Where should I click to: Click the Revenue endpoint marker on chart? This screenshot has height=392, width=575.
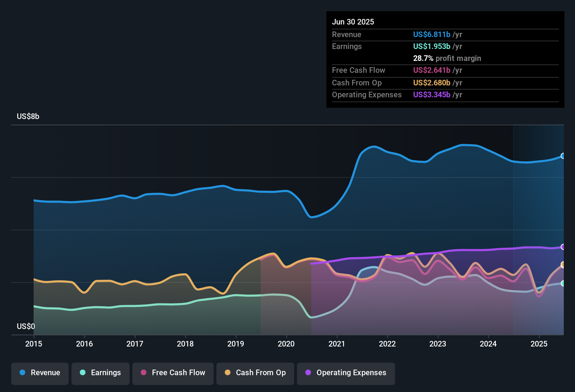coord(563,156)
